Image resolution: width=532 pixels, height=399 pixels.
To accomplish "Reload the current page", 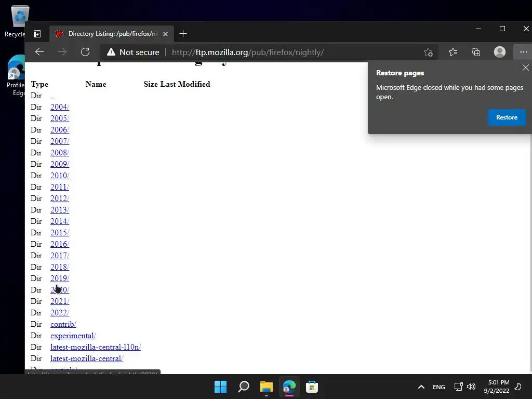I will (85, 52).
